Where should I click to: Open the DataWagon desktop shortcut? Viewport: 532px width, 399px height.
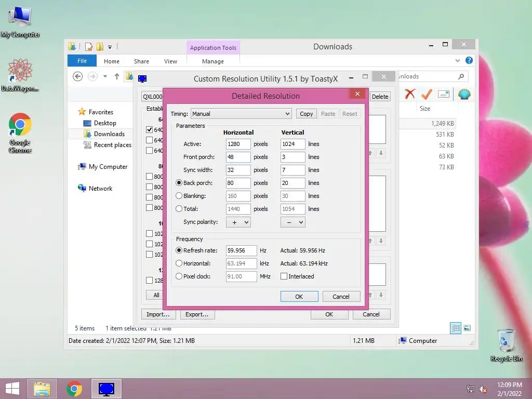point(20,75)
